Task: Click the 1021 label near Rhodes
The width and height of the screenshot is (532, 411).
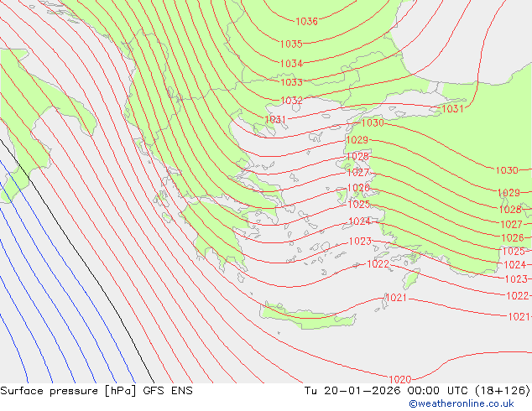Action: (x=396, y=298)
